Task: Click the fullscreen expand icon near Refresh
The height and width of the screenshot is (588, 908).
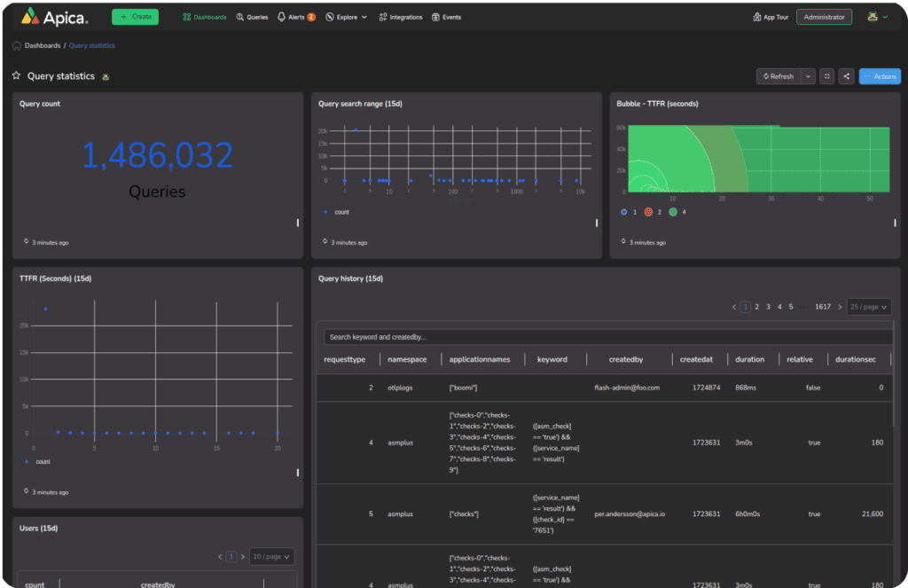Action: click(x=826, y=76)
